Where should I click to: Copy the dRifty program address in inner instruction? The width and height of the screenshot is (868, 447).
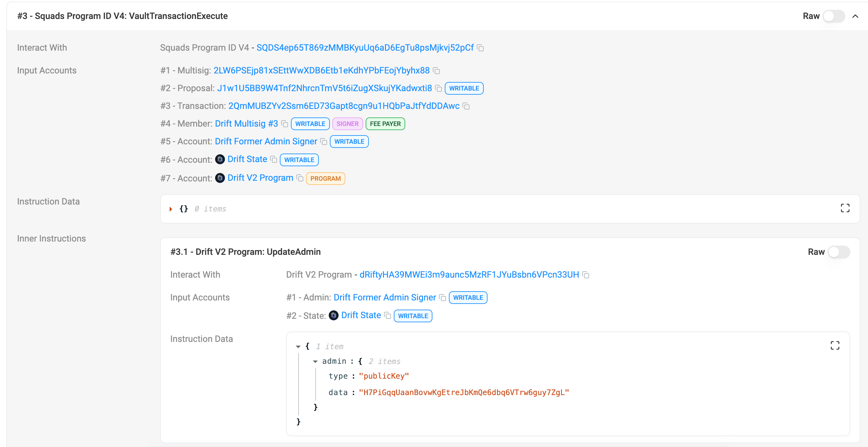[586, 275]
